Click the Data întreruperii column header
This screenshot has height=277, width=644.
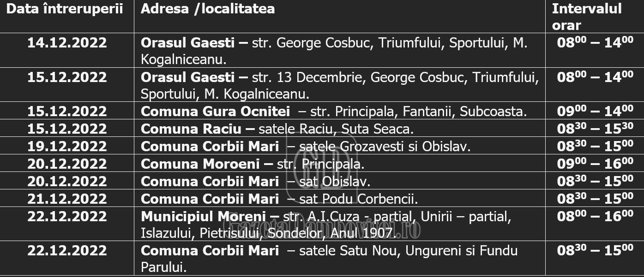[x=65, y=9]
